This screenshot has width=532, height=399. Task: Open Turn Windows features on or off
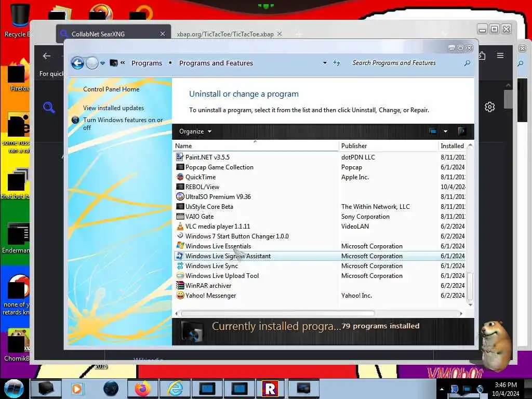pos(123,124)
